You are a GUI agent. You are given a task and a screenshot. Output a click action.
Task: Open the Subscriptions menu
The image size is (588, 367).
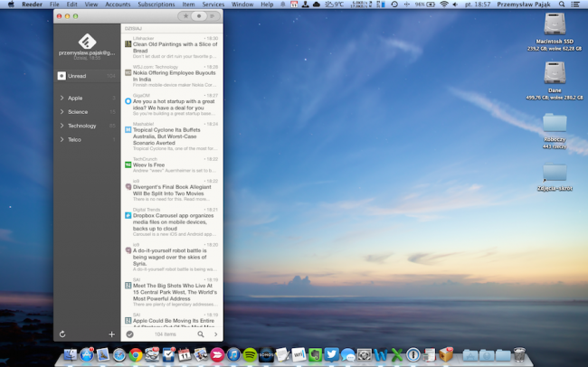tap(156, 5)
